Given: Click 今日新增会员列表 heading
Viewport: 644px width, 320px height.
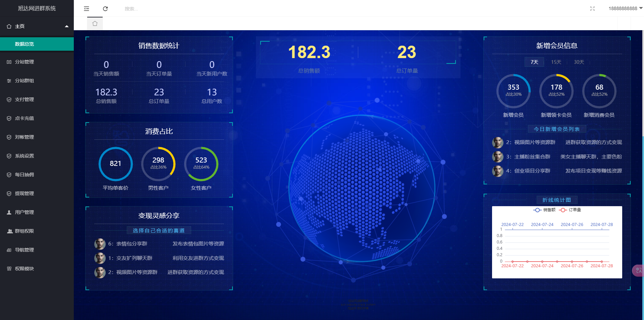Looking at the screenshot, I should coord(557,129).
